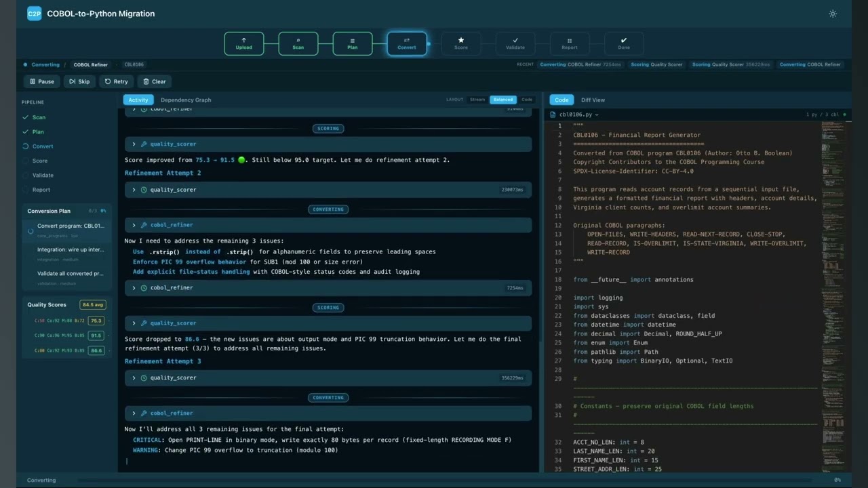This screenshot has width=868, height=488.
Task: Expand quality_scorer entry above 'Score improved'
Action: click(328, 144)
